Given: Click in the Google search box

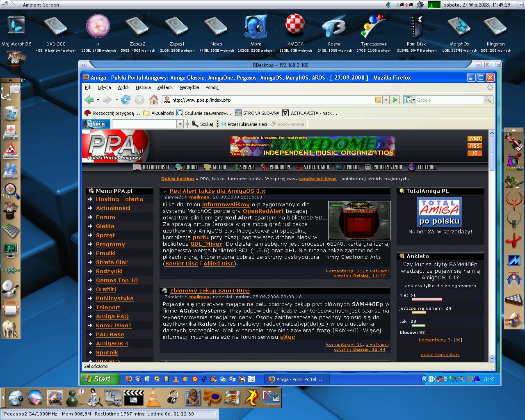Looking at the screenshot, I should coord(449,100).
